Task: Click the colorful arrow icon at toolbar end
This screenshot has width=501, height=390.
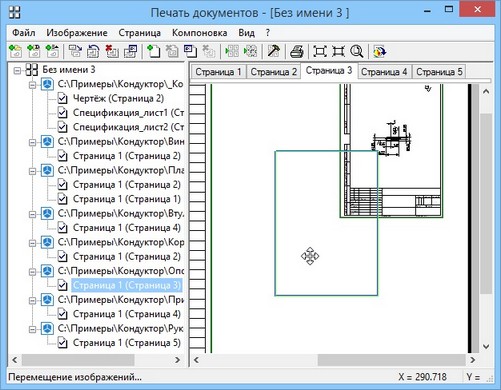Action: point(379,52)
